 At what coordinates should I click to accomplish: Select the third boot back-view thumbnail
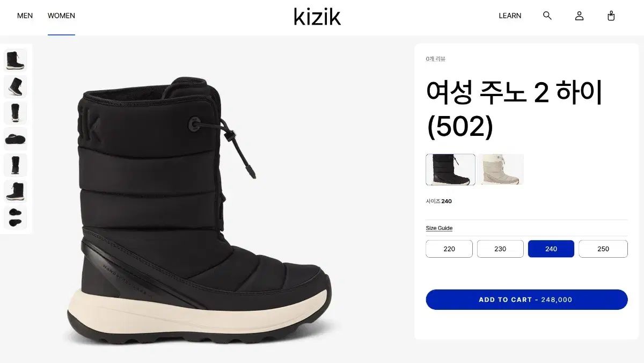[x=15, y=113]
